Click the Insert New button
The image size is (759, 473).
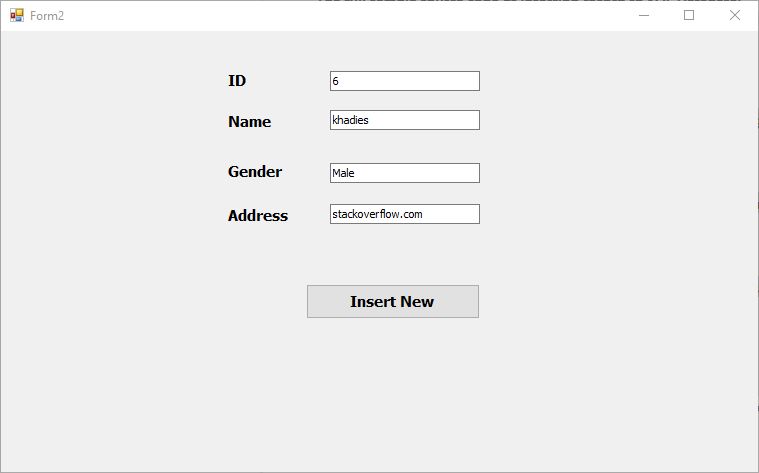point(393,302)
